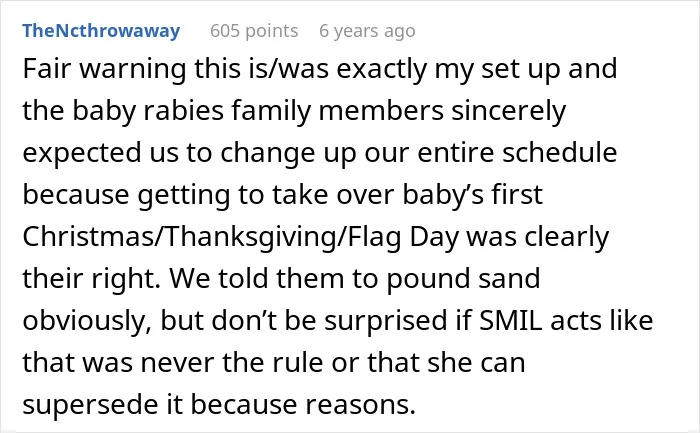Image resolution: width=700 pixels, height=433 pixels.
Task: Open the 6 years ago timestamp
Action: click(367, 31)
